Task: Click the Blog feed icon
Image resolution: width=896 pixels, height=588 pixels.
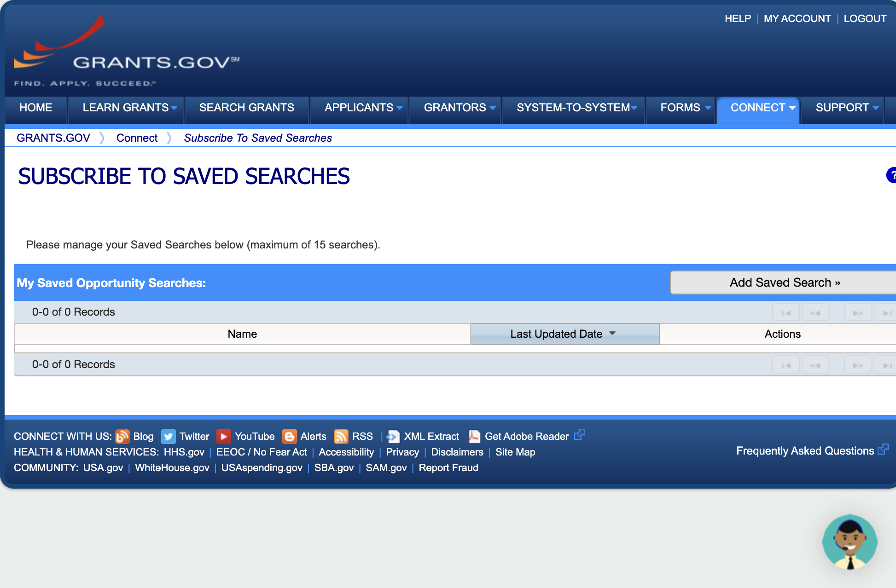Action: (x=122, y=436)
